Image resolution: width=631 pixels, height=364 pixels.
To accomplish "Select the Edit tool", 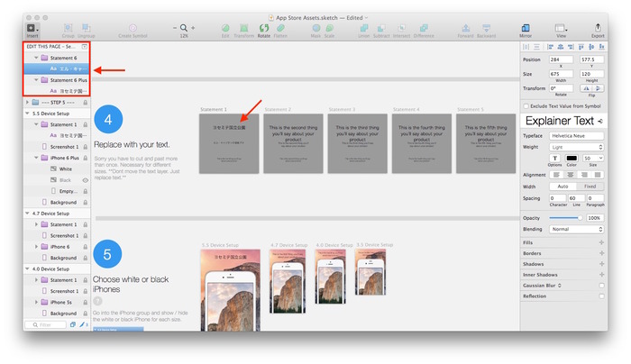I will click(x=225, y=28).
